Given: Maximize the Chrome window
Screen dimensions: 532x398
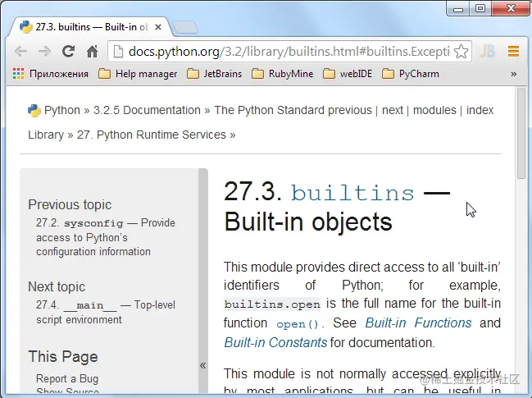Looking at the screenshot, I should pyautogui.click(x=480, y=8).
